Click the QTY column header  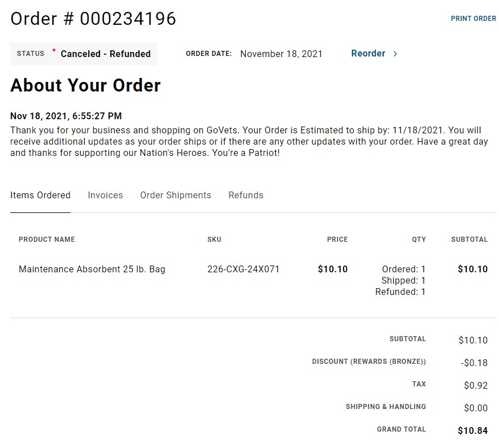419,240
